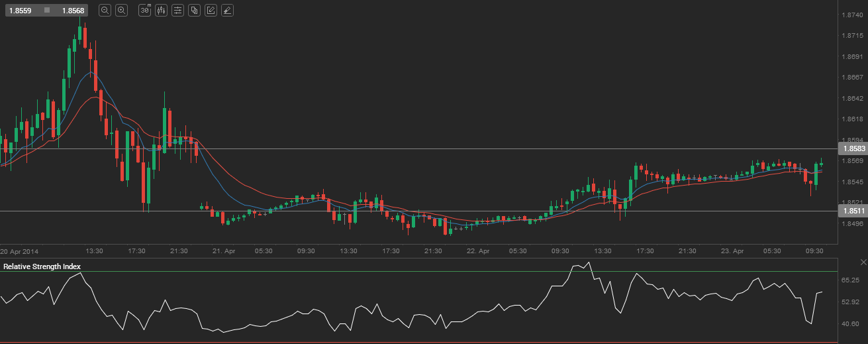868x344 pixels.
Task: Click the 22. Apr date on time axis
Action: (479, 251)
